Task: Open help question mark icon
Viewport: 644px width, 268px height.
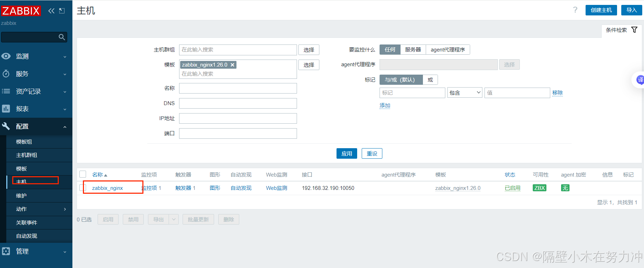Action: [x=575, y=10]
